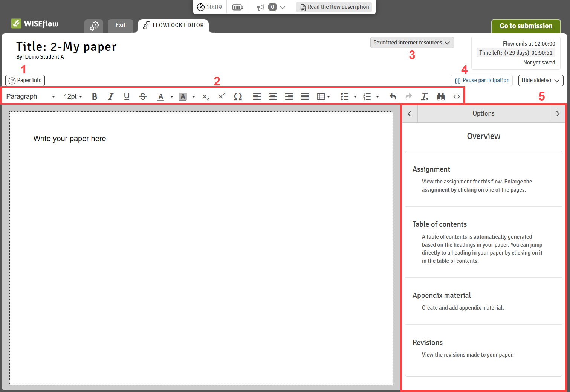Screen dimensions: 570x392
Task: Expand background color options arrow
Action: tap(194, 96)
